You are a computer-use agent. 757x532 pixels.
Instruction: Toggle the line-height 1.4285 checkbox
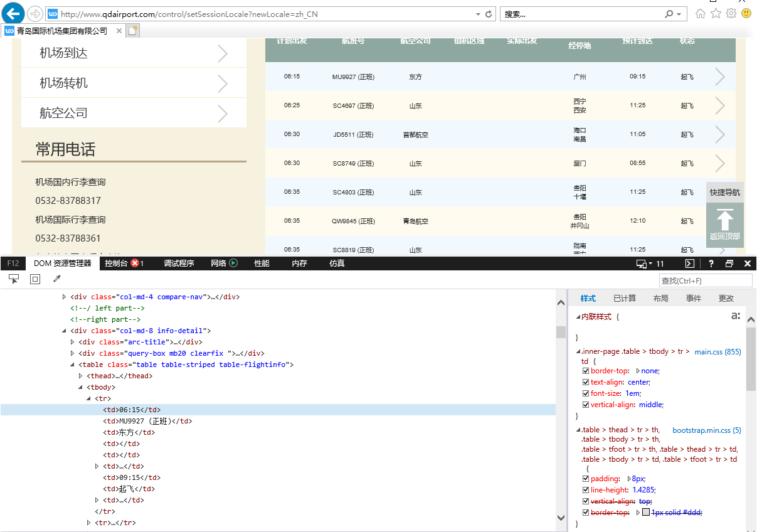(586, 490)
